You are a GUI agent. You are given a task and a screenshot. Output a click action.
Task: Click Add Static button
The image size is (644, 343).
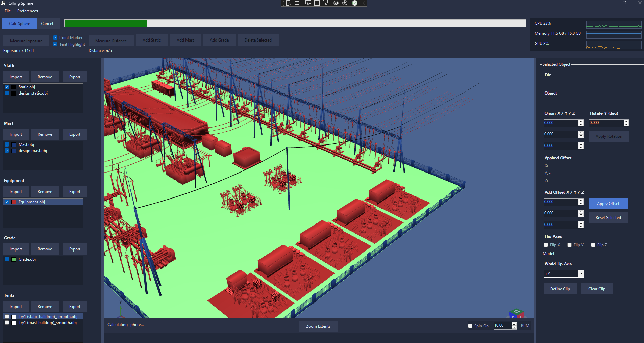[152, 40]
